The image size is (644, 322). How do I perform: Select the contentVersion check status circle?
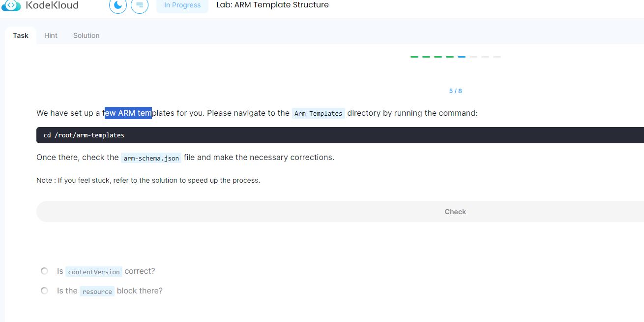coord(44,271)
